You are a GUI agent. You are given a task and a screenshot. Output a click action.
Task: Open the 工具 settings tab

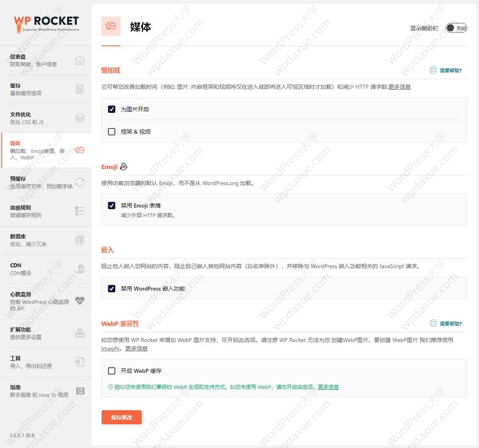coord(46,362)
